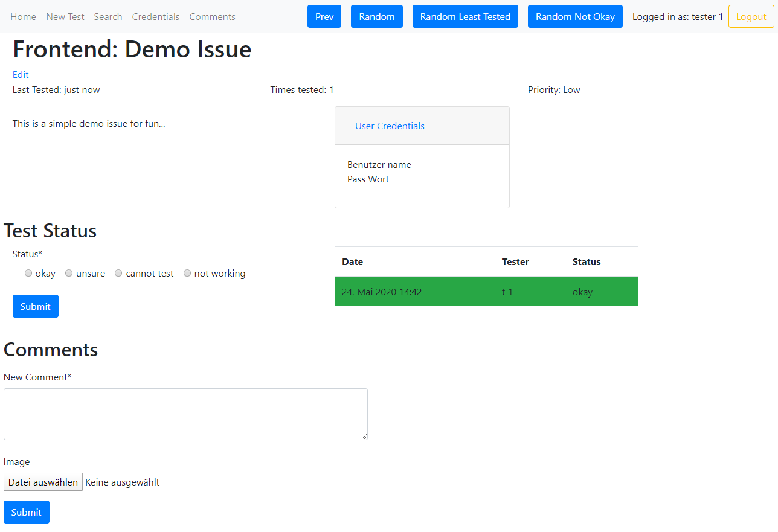
Task: Log out using the Logout button
Action: tap(751, 17)
